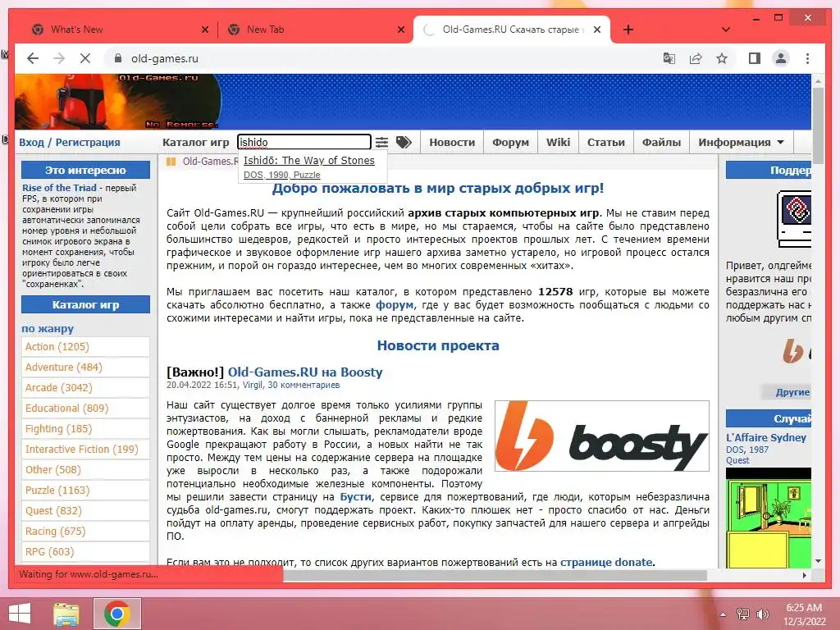The width and height of the screenshot is (840, 630).
Task: Open the форум link in welcome text
Action: coord(395,305)
